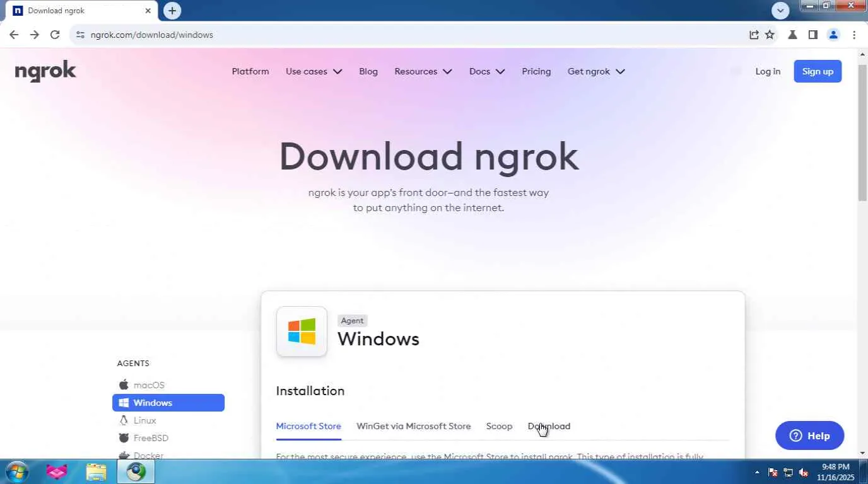Switch to WinGet via Microsoft Store tab
The width and height of the screenshot is (868, 484).
[414, 426]
